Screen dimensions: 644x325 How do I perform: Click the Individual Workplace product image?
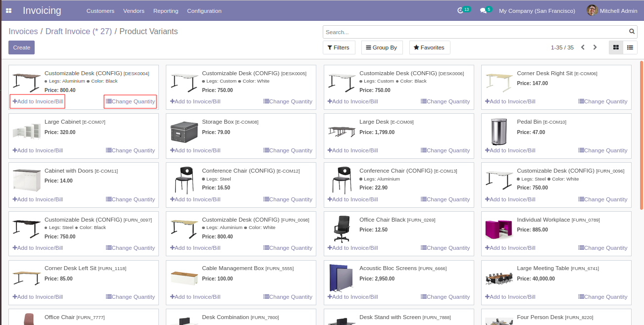(x=499, y=229)
